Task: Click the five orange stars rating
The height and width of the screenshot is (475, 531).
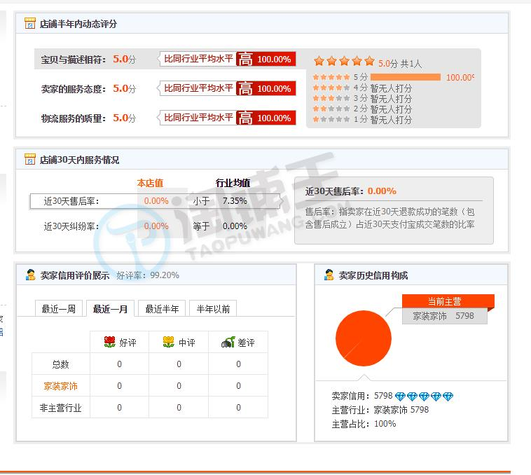Action: pyautogui.click(x=344, y=61)
